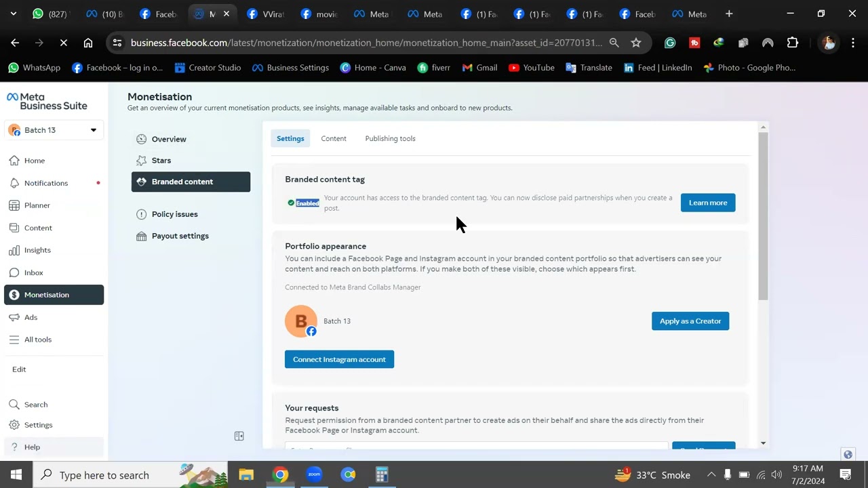Click the browser home button
Viewport: 868px width, 488px height.
click(x=88, y=43)
